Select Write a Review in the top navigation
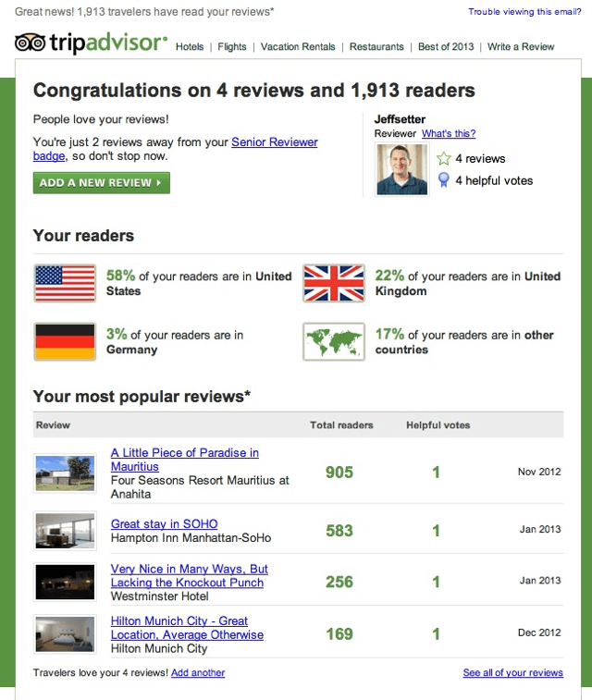592x700 pixels. click(x=521, y=47)
